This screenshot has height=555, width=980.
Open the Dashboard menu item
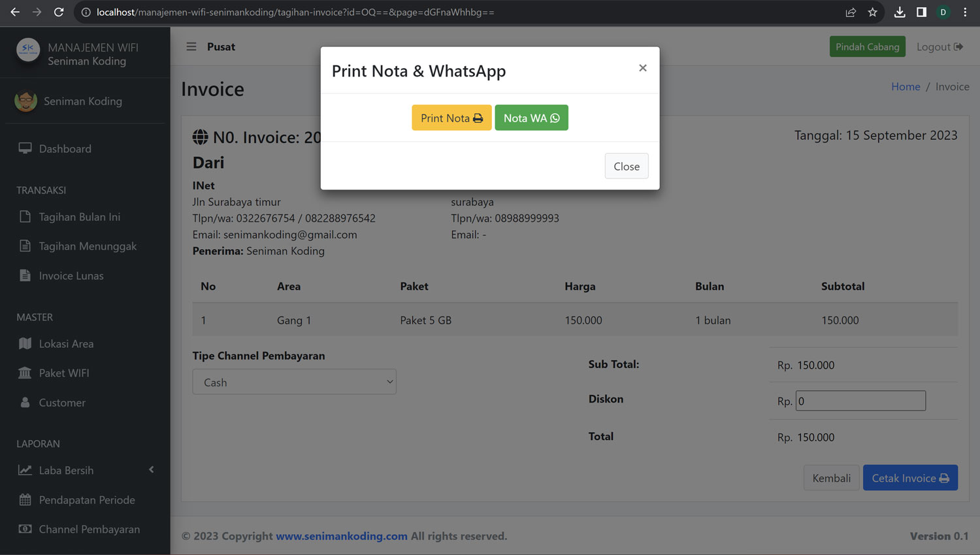pos(65,148)
